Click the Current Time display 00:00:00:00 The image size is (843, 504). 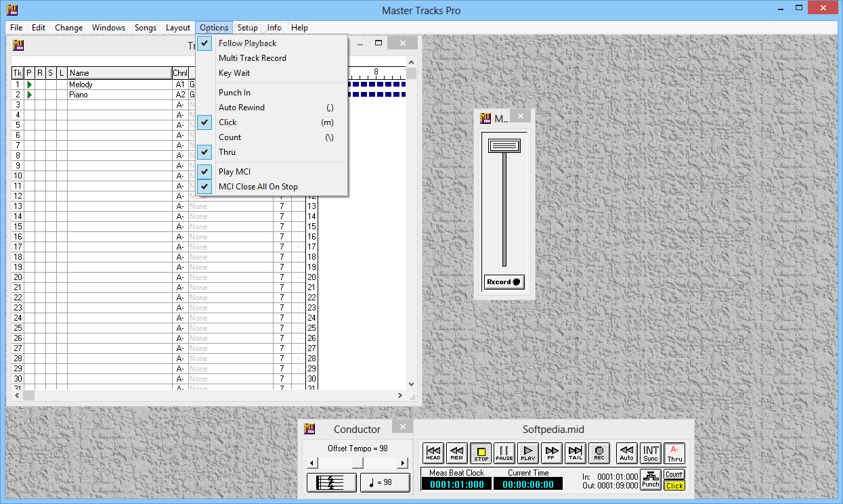(x=528, y=484)
